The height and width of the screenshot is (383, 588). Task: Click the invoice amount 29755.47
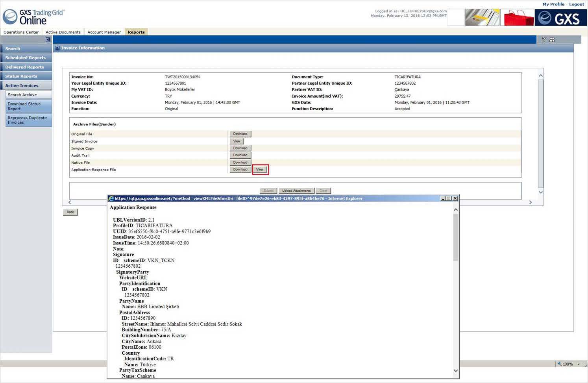tap(403, 96)
